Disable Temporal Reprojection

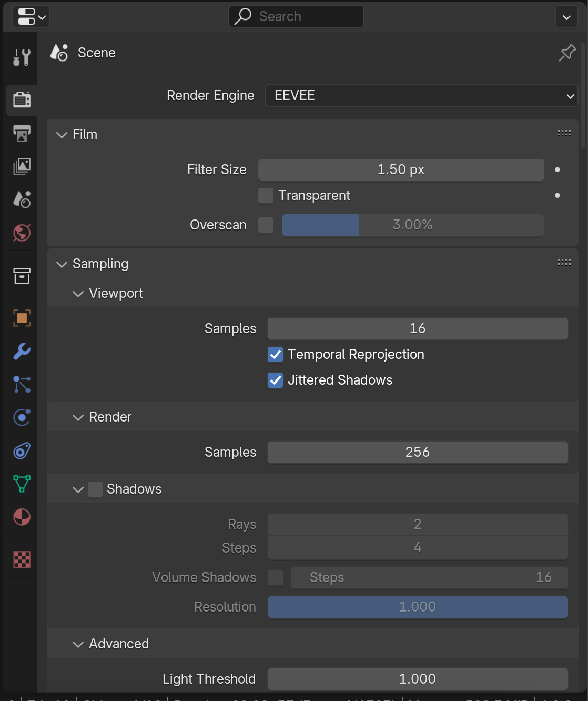276,355
